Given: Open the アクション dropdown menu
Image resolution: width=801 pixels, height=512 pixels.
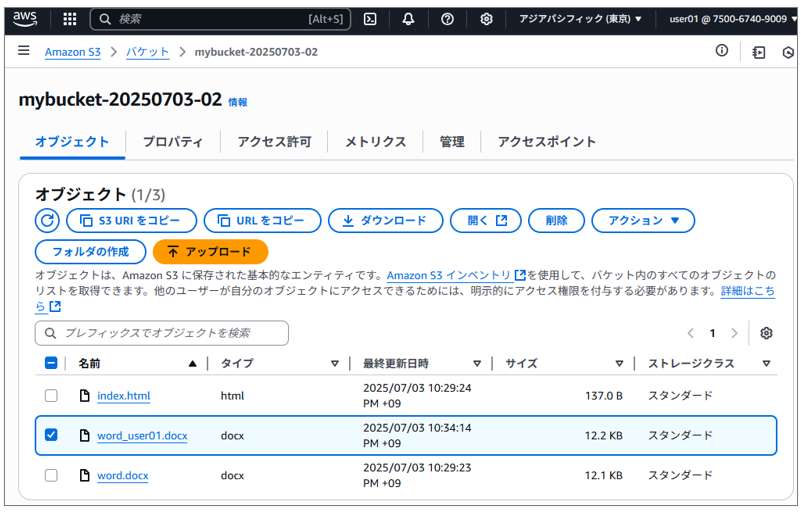Looking at the screenshot, I should click(x=643, y=221).
